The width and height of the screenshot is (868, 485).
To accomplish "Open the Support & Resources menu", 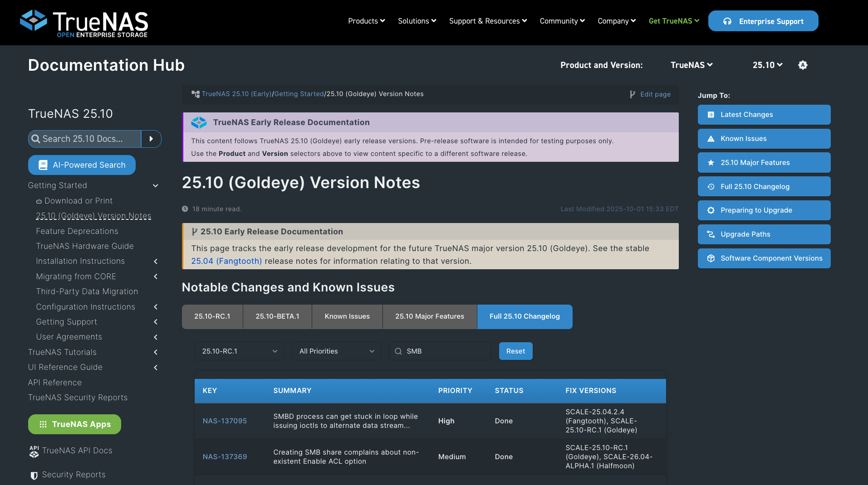I will pyautogui.click(x=488, y=21).
